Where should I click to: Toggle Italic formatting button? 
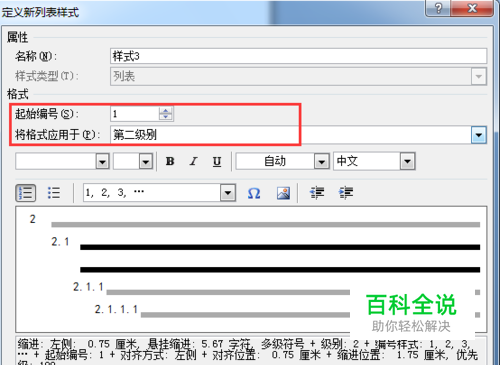click(193, 161)
